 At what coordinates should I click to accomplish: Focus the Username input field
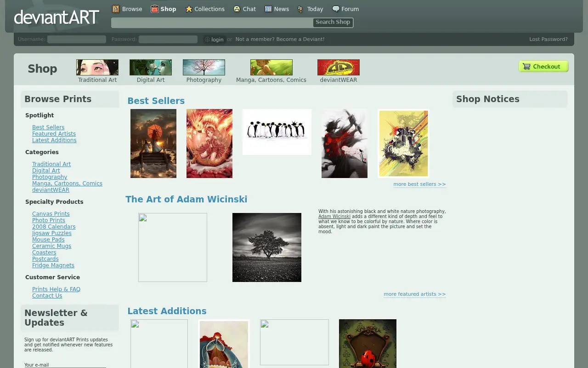(77, 39)
